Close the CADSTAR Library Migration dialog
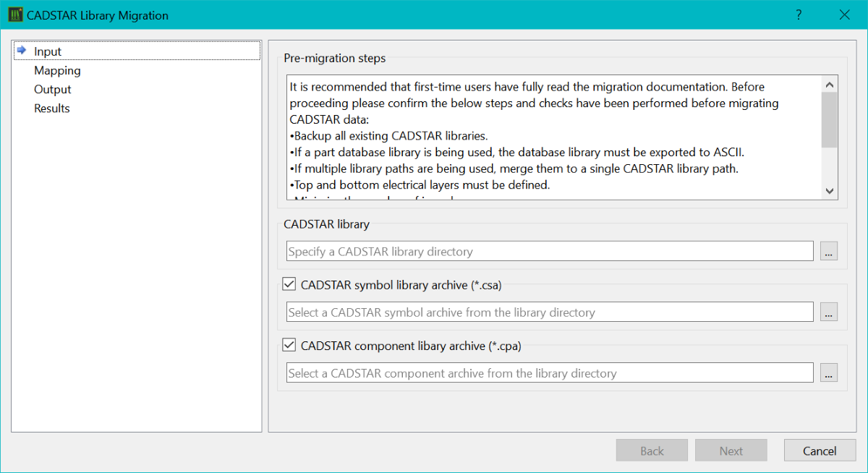The height and width of the screenshot is (473, 868). (844, 15)
